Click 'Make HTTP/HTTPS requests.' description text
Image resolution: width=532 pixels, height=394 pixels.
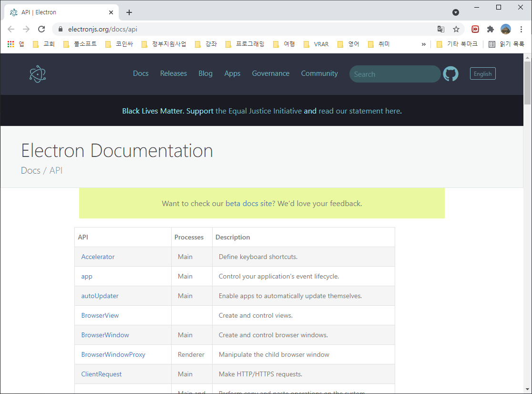pos(260,374)
